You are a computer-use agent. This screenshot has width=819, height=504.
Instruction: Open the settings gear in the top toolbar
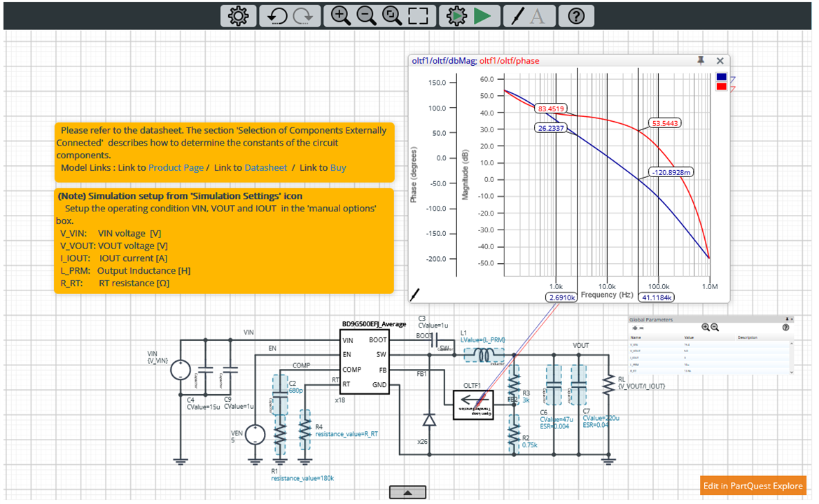pyautogui.click(x=238, y=15)
